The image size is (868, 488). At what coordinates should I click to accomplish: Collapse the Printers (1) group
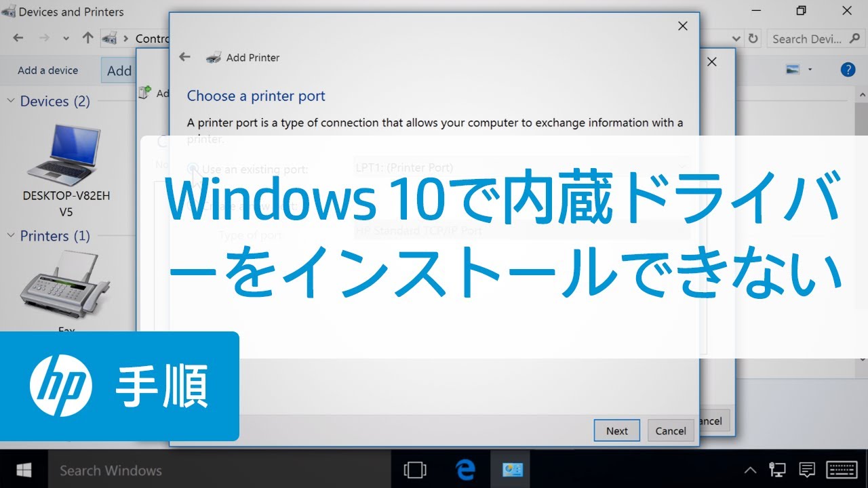(x=11, y=236)
